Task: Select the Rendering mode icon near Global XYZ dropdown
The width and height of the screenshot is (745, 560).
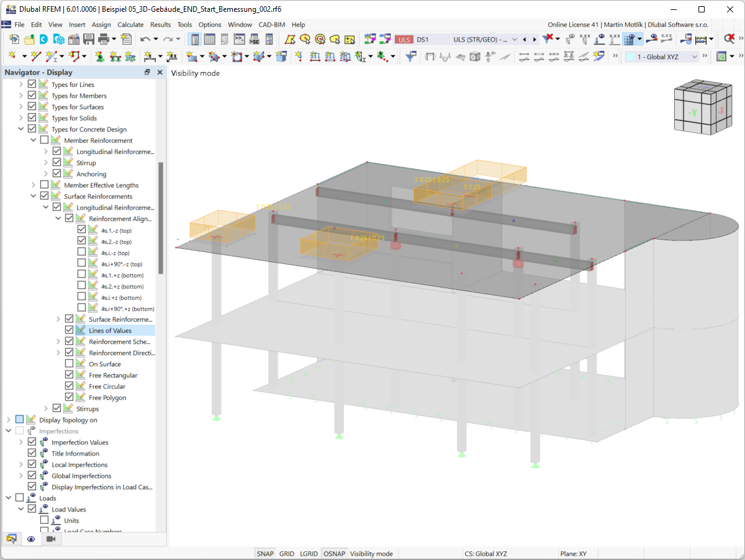Action: (x=721, y=56)
